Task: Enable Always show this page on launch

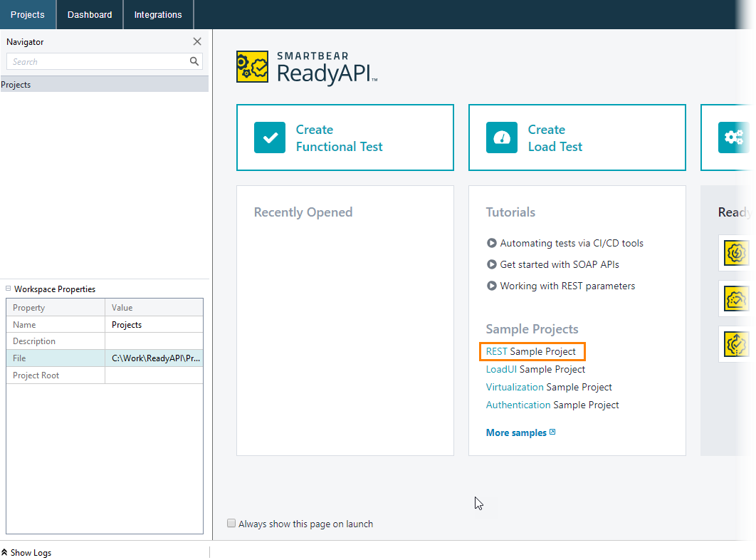Action: click(231, 524)
